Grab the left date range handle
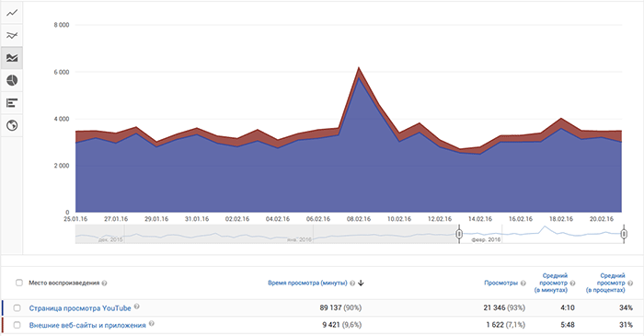644x336 pixels. [x=459, y=234]
